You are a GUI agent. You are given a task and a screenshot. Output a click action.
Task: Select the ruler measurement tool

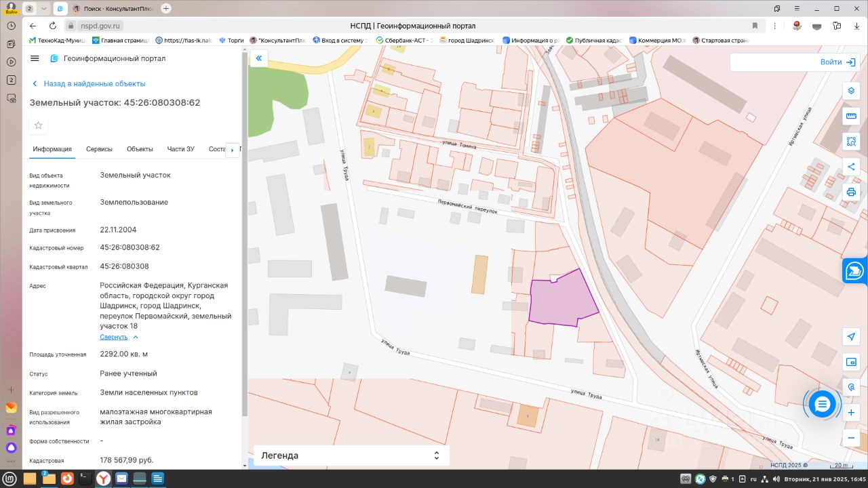click(x=851, y=117)
